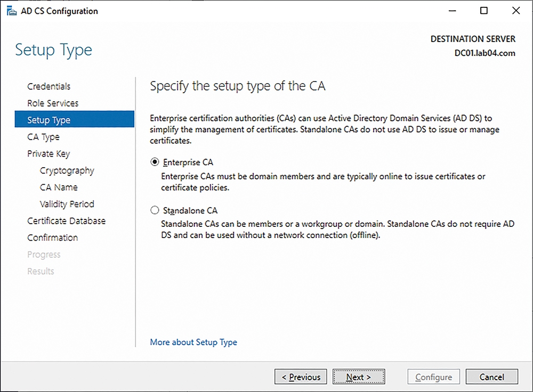Click the 'Standalone CAs can be members' description
533x392 pixels.
click(337, 230)
